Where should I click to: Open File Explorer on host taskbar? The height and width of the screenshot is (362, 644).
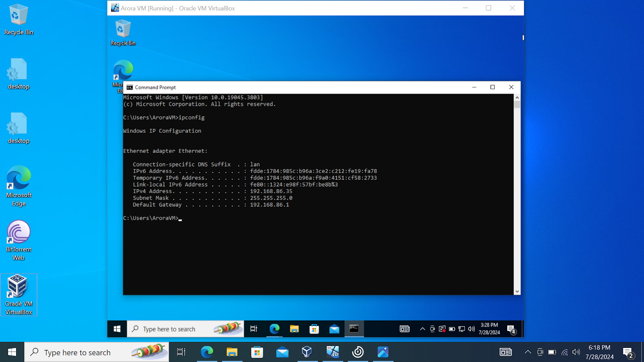click(232, 352)
